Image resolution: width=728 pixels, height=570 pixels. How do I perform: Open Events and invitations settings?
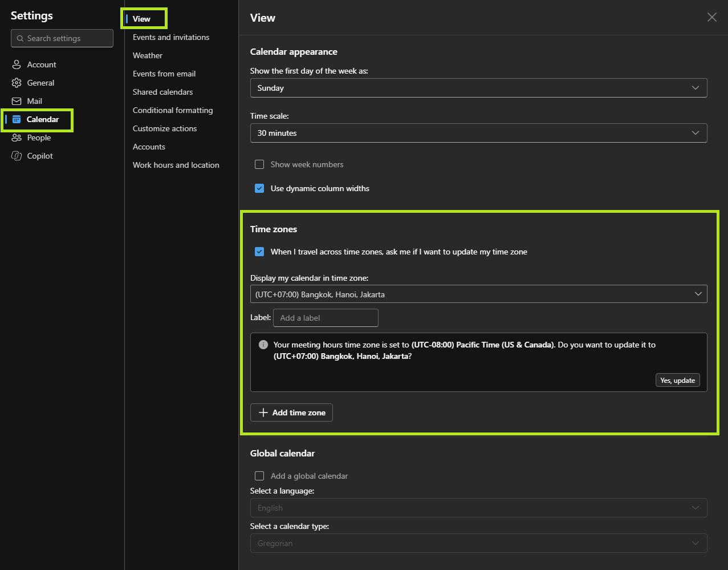tap(171, 37)
